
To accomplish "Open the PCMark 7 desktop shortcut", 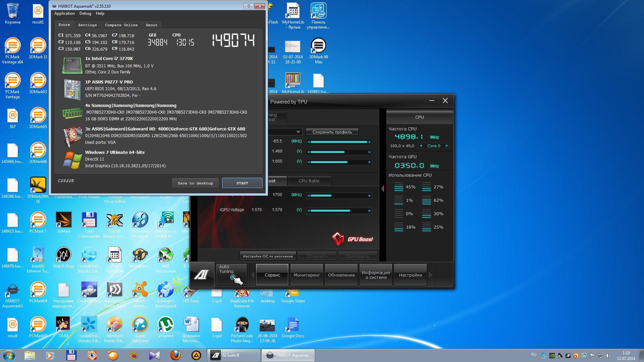I will point(38,223).
